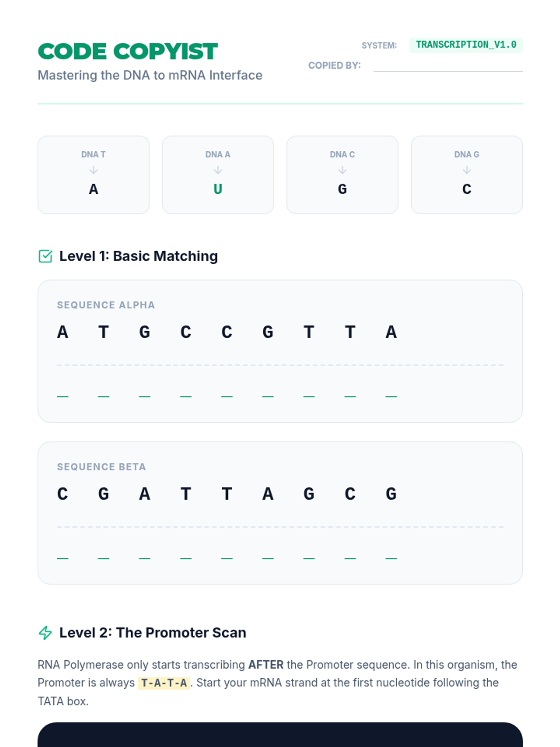Click the arrow under DNA T
560x747 pixels.
pyautogui.click(x=93, y=170)
